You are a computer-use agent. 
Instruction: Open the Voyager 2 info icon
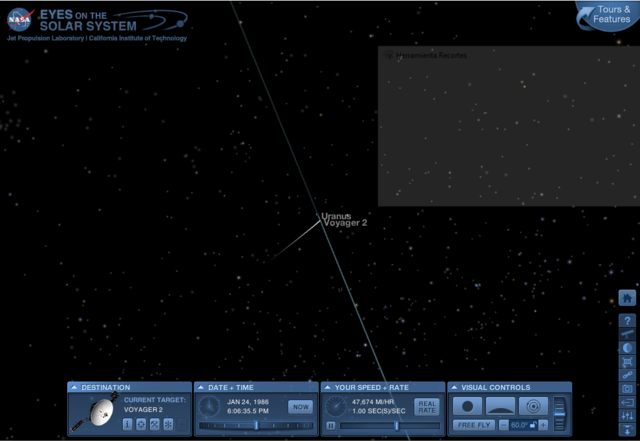click(x=127, y=424)
